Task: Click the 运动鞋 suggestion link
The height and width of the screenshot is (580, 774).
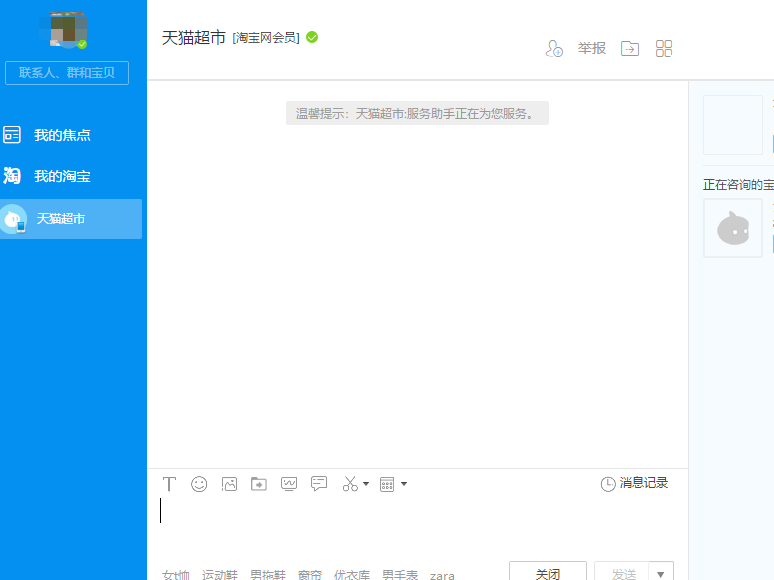Action: click(220, 575)
